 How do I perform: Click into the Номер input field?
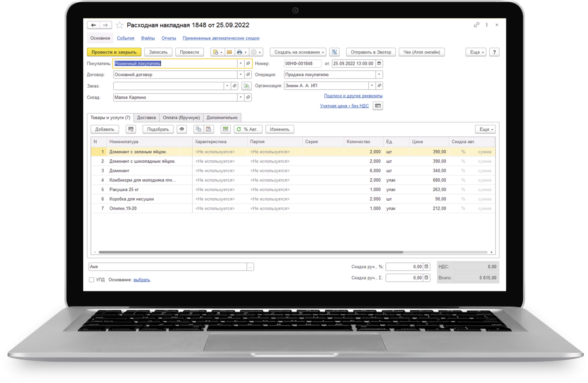tap(302, 63)
